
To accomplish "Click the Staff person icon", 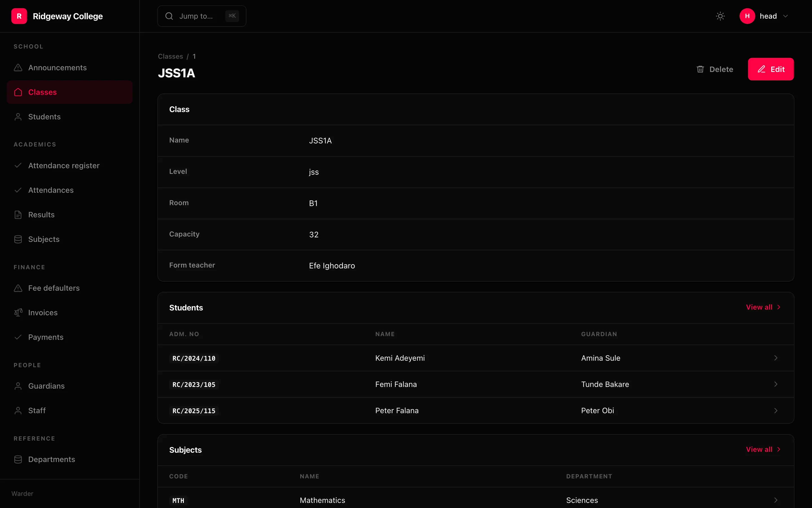I will [18, 411].
